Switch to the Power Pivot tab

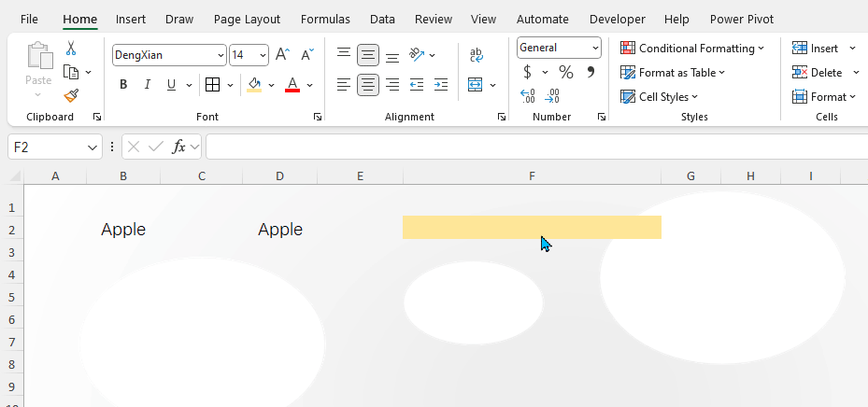742,20
